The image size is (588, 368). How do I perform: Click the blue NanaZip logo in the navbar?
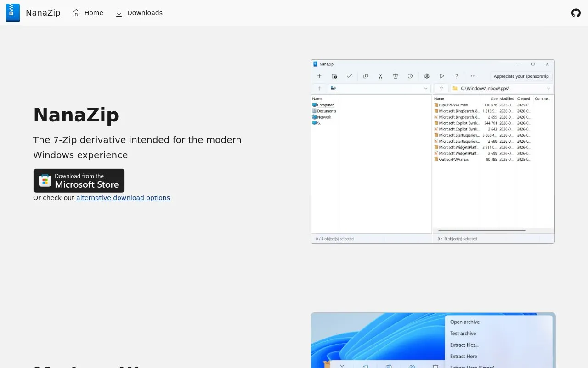[x=13, y=13]
